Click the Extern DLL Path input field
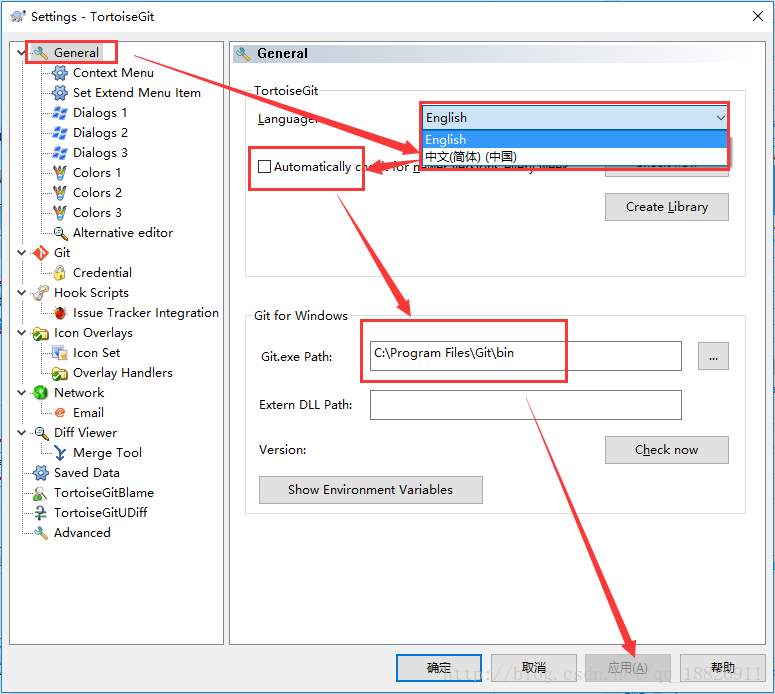775x694 pixels. coord(526,405)
